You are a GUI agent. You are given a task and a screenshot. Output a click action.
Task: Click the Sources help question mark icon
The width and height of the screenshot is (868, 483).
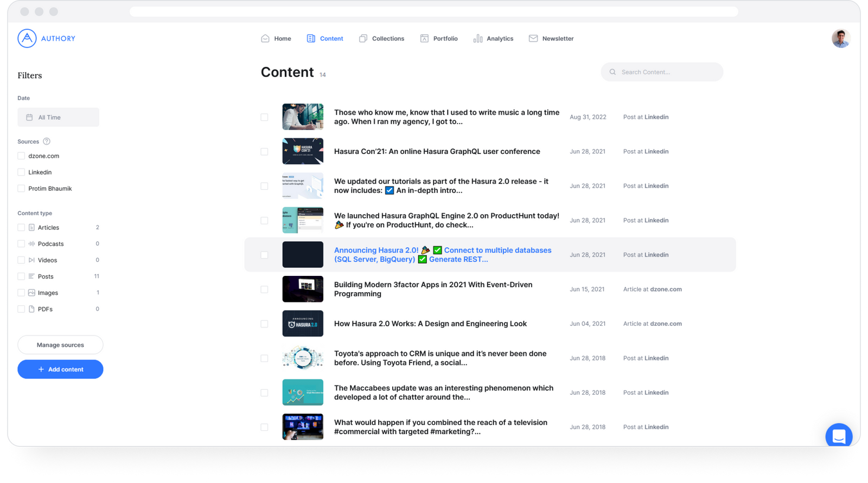47,141
